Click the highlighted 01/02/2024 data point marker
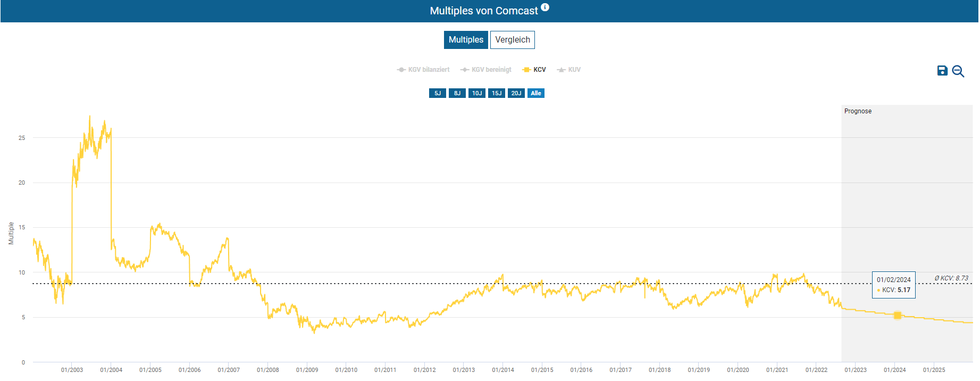The width and height of the screenshot is (980, 381). tap(898, 316)
